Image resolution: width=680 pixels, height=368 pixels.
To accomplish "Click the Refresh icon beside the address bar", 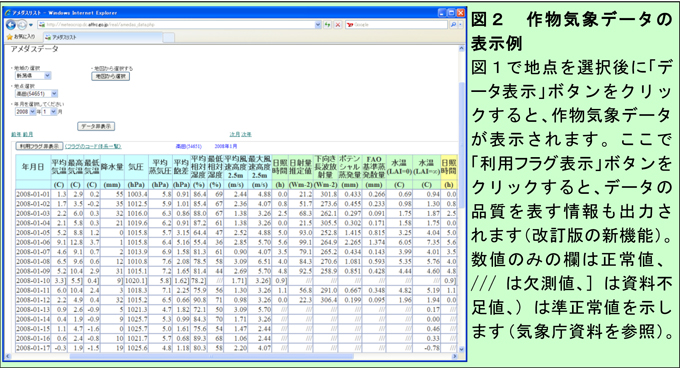I will 328,25.
